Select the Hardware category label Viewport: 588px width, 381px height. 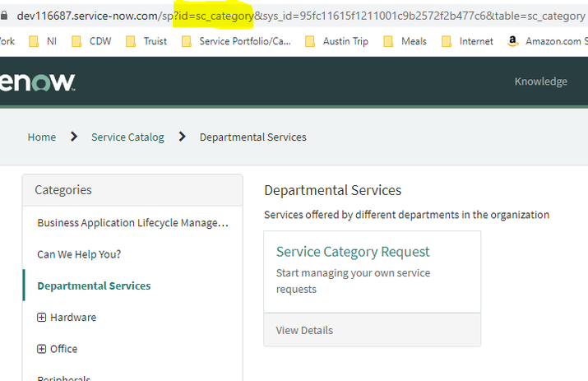click(73, 317)
